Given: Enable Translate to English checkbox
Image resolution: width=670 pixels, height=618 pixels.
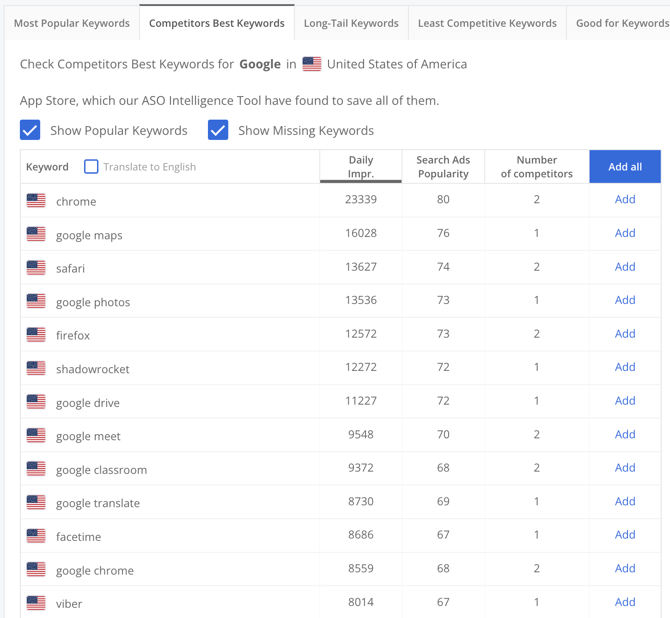Looking at the screenshot, I should (x=91, y=167).
